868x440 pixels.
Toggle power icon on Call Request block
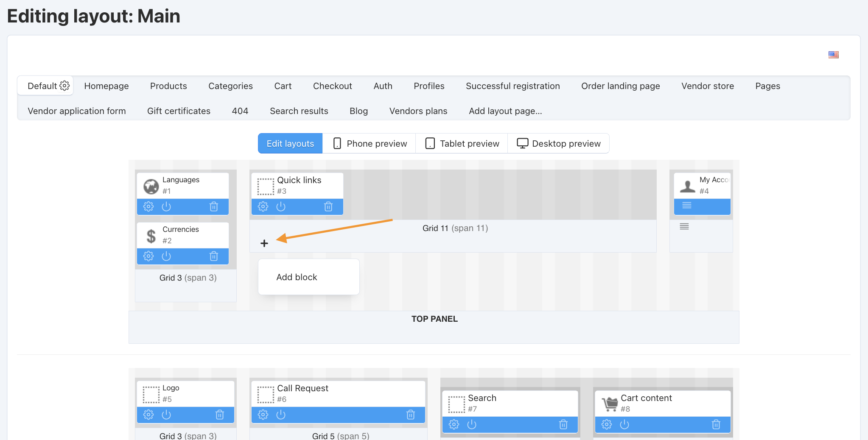click(281, 415)
